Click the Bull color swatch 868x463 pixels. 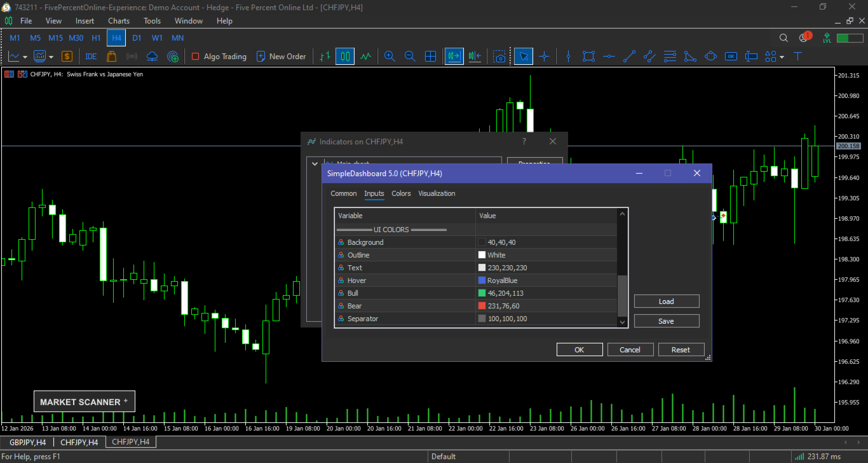tap(482, 293)
